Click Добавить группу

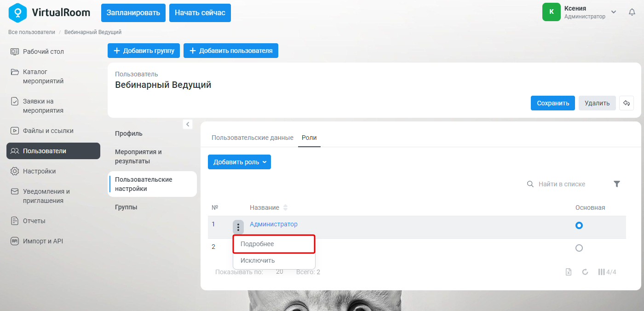144,51
